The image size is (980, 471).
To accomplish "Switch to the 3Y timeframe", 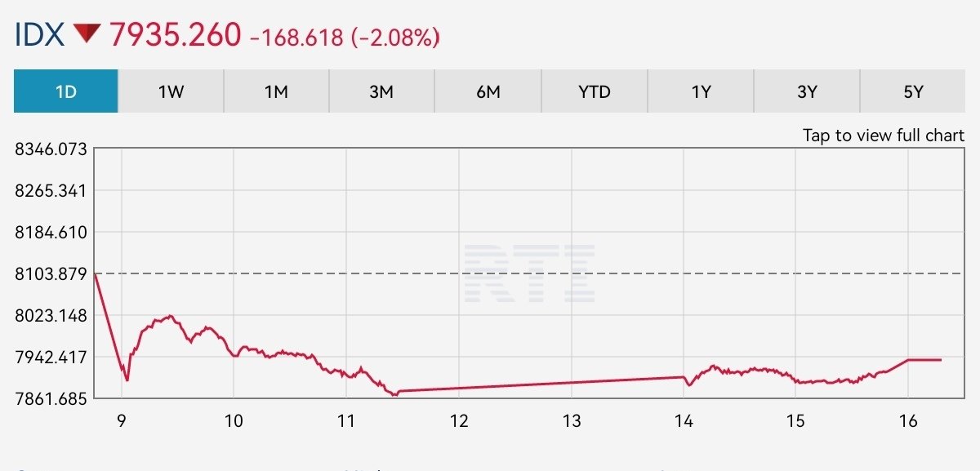I will click(806, 91).
